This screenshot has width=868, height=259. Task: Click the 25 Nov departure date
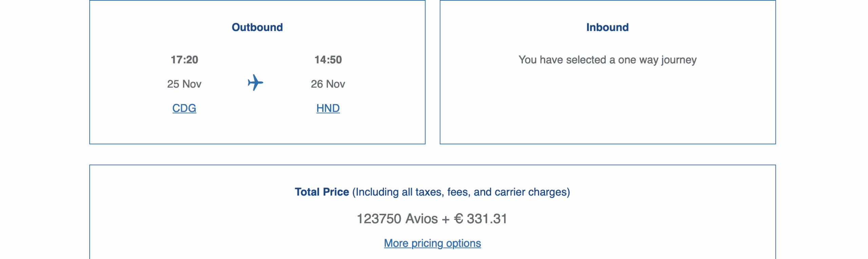point(184,84)
